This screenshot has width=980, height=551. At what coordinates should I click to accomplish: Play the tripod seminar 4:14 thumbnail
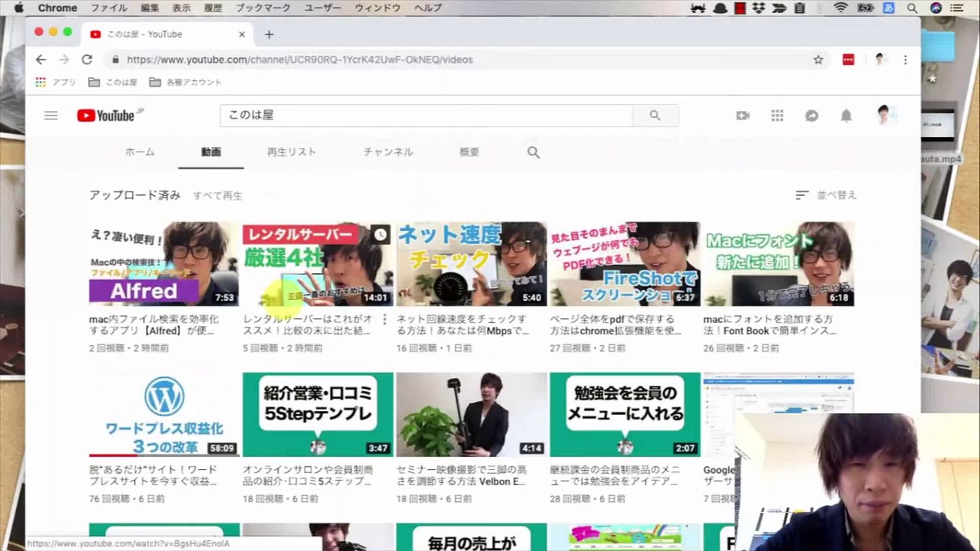pyautogui.click(x=472, y=415)
